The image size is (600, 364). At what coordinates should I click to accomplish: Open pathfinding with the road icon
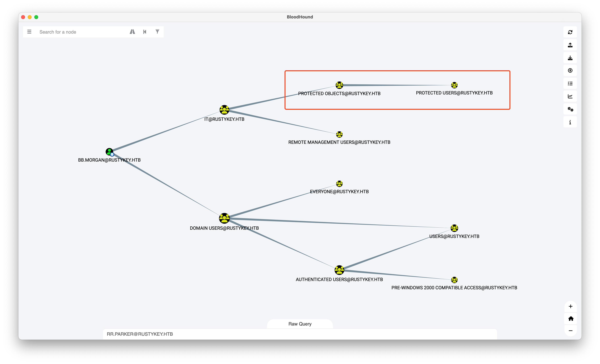tap(132, 32)
